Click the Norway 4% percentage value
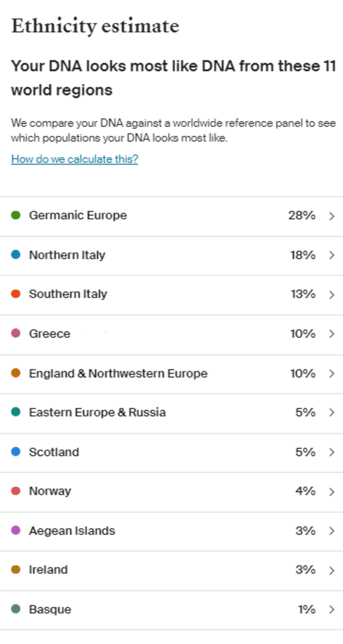The height and width of the screenshot is (644, 343). [x=305, y=491]
